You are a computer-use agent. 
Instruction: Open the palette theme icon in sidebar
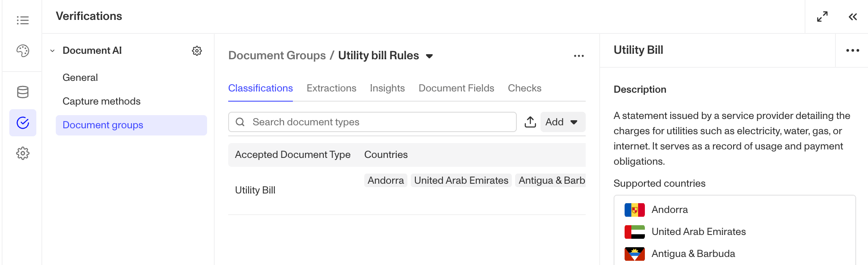(x=23, y=51)
